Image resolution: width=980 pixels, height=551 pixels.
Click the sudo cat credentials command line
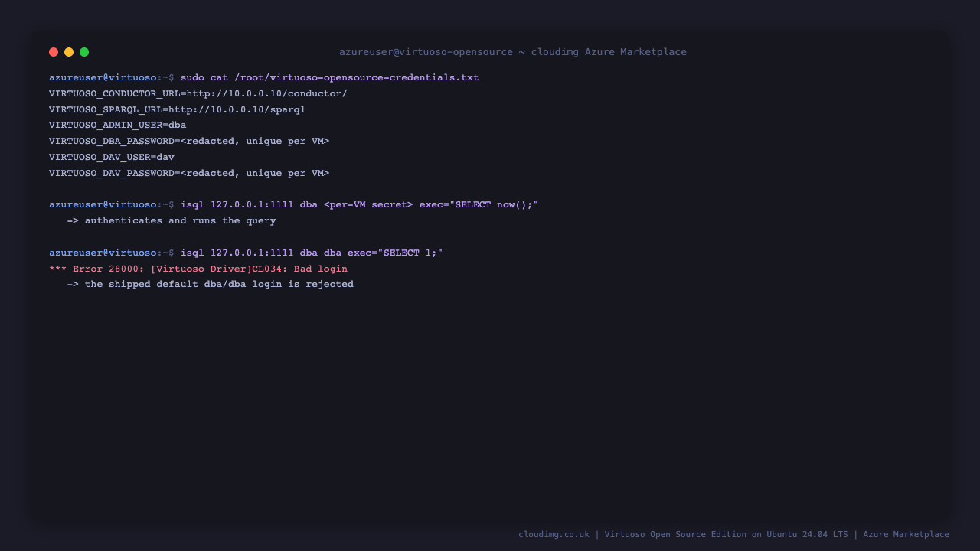[x=264, y=78]
